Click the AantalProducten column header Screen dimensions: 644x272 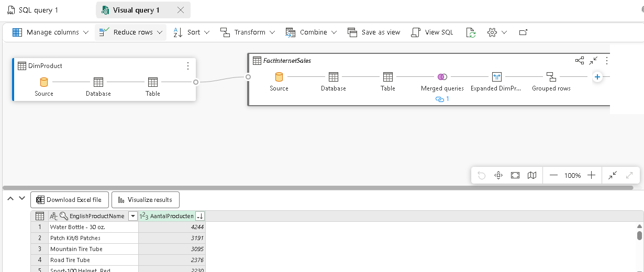[172, 216]
